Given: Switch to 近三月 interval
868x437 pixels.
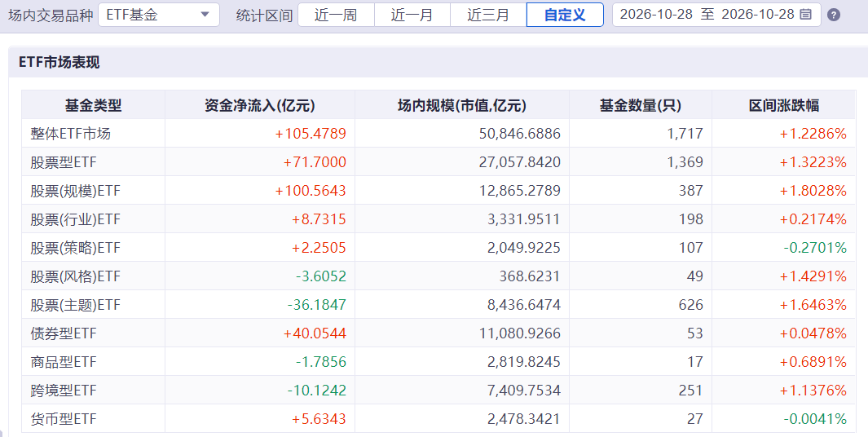Looking at the screenshot, I should pos(488,15).
